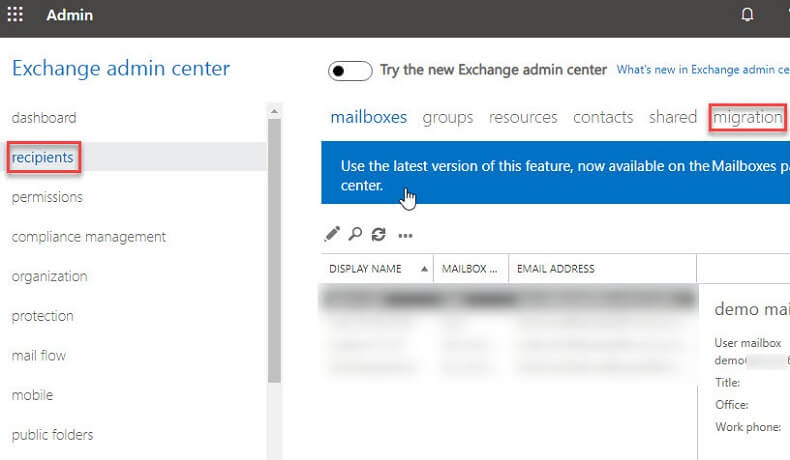Image resolution: width=790 pixels, height=460 pixels.
Task: Open the mail flow section
Action: pos(39,356)
